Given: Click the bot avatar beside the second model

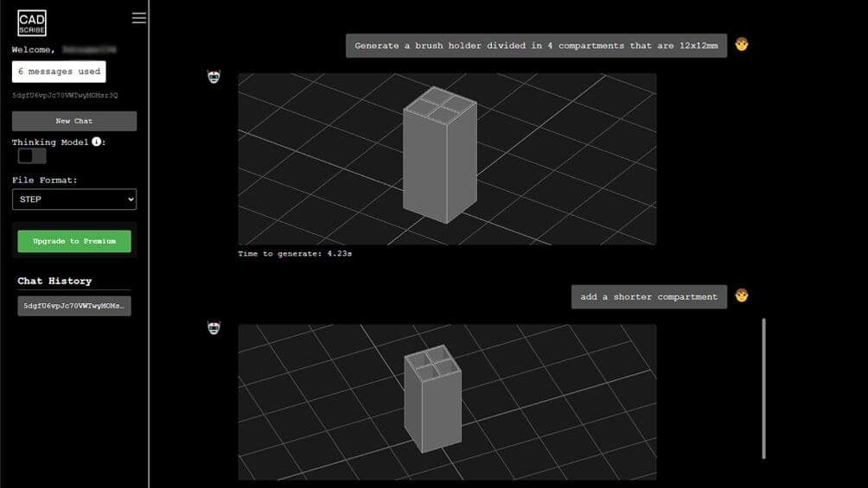Looking at the screenshot, I should 214,327.
